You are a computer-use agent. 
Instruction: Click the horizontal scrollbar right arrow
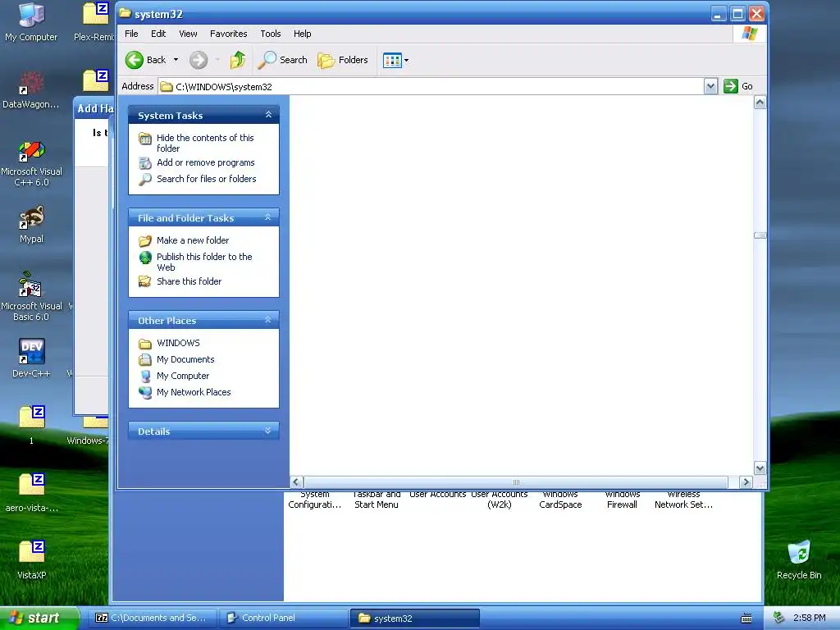[x=745, y=482]
